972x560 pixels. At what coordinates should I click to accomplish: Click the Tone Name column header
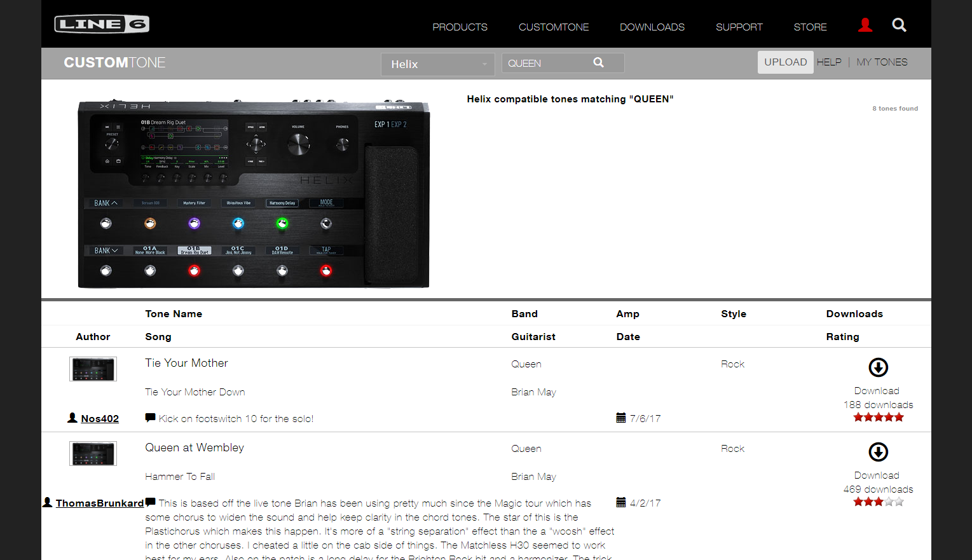(x=174, y=314)
